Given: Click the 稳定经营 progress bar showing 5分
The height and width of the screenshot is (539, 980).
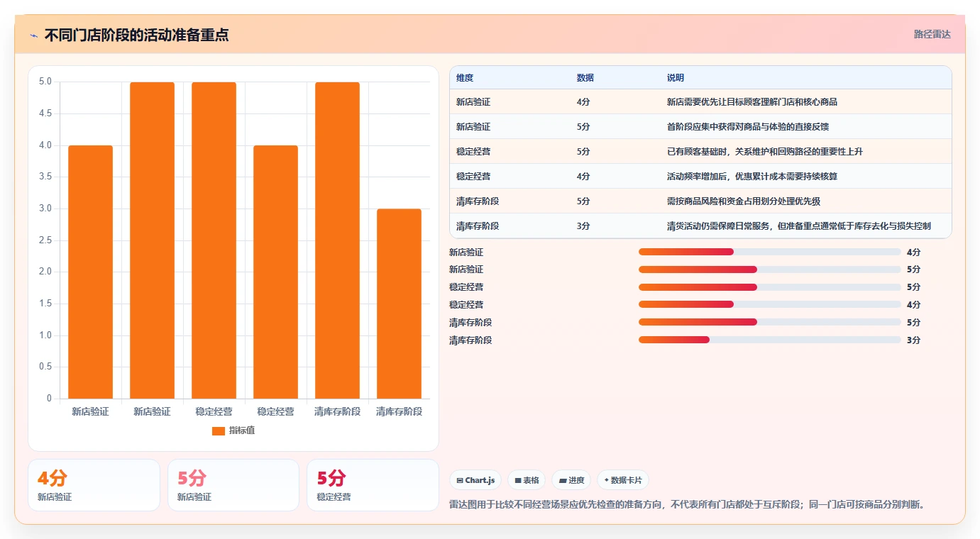Looking at the screenshot, I should coord(770,287).
